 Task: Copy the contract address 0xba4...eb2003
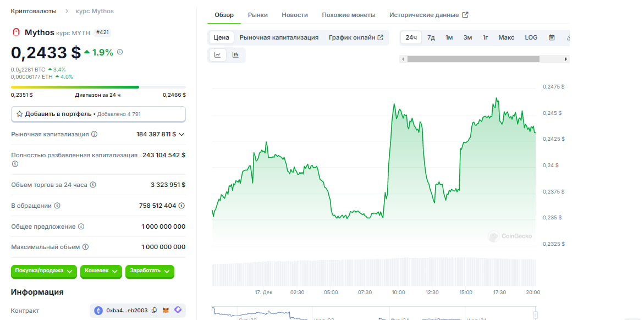pos(154,310)
